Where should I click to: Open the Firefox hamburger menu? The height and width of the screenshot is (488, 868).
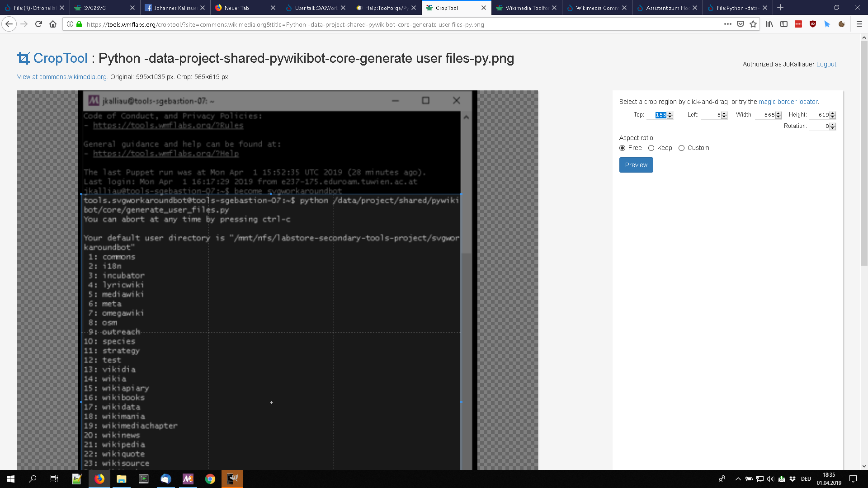[859, 24]
